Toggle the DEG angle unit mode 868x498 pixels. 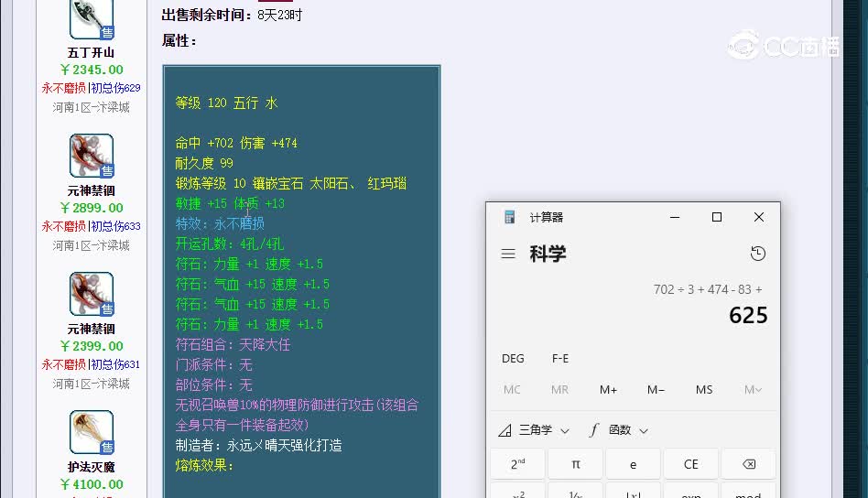click(x=513, y=359)
